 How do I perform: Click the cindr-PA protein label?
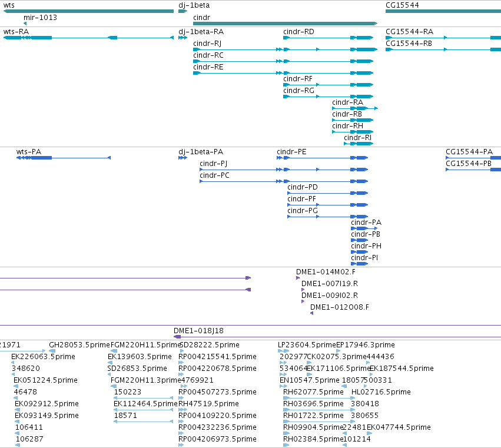click(366, 223)
